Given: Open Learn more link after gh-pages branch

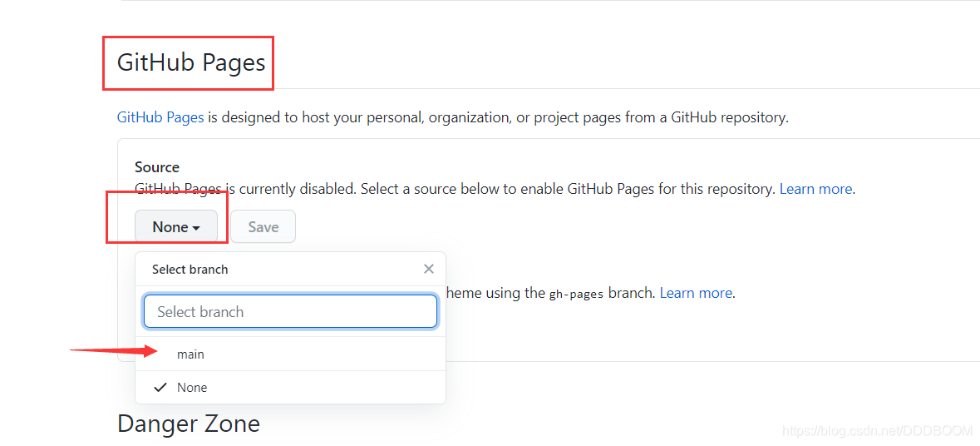Looking at the screenshot, I should coord(696,292).
